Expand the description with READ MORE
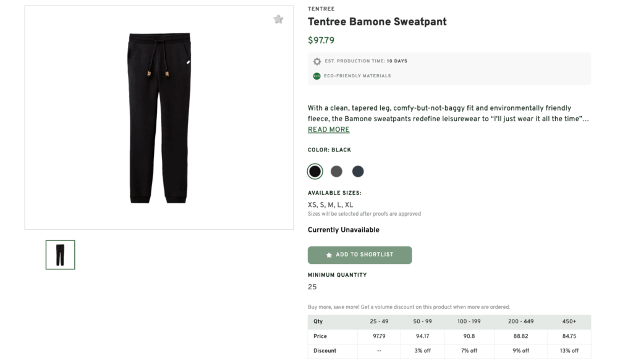Image resolution: width=633 pixels, height=364 pixels. 328,130
